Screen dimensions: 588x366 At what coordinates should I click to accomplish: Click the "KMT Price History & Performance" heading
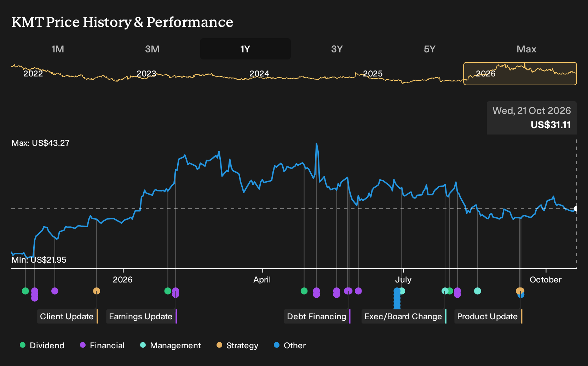coord(122,22)
